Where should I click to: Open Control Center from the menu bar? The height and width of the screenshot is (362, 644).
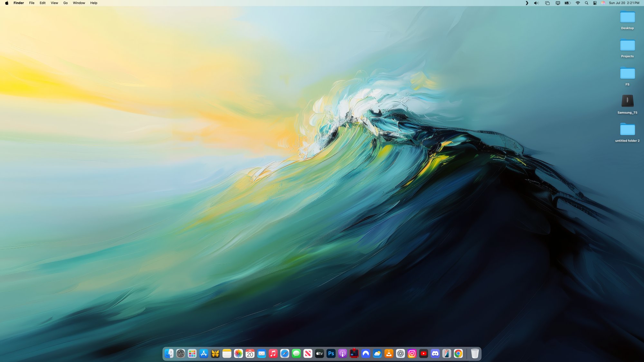594,3
